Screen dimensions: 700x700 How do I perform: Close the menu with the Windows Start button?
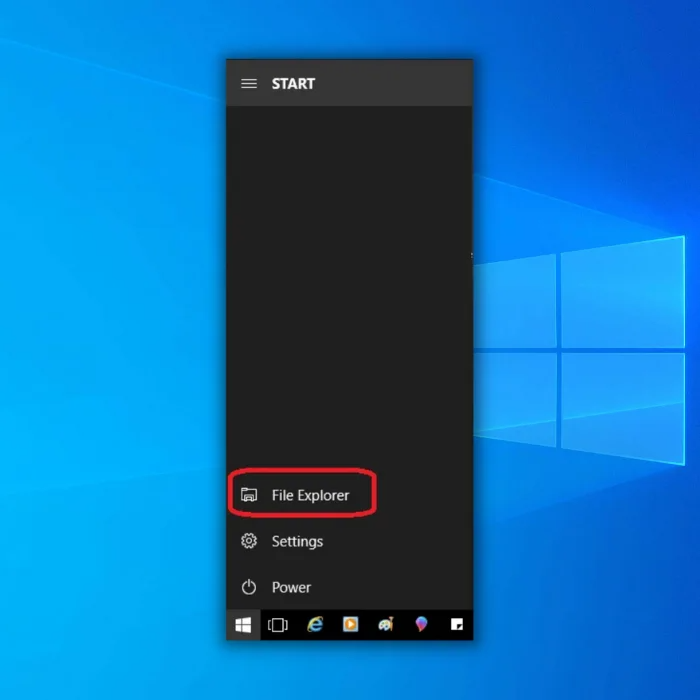click(243, 625)
